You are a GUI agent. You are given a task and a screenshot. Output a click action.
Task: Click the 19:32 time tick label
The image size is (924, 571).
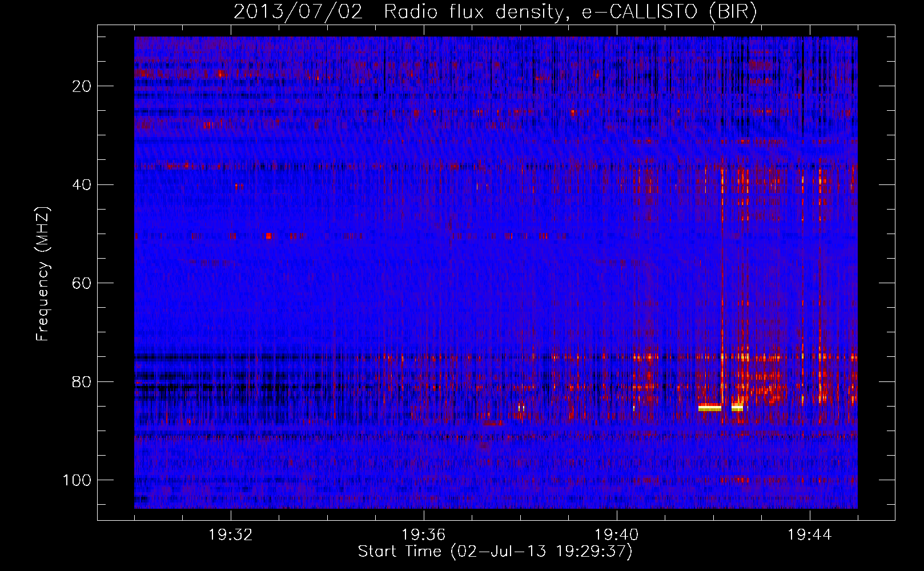click(x=231, y=535)
